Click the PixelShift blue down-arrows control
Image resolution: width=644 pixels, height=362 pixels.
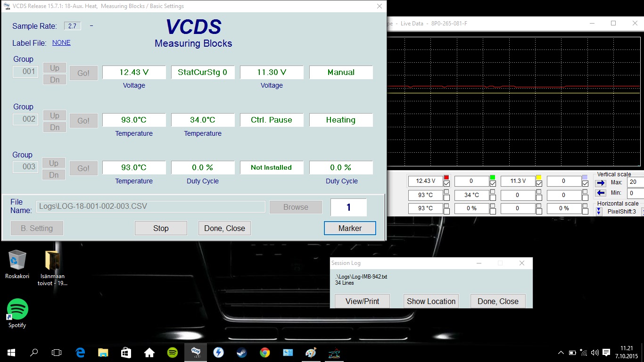click(599, 212)
